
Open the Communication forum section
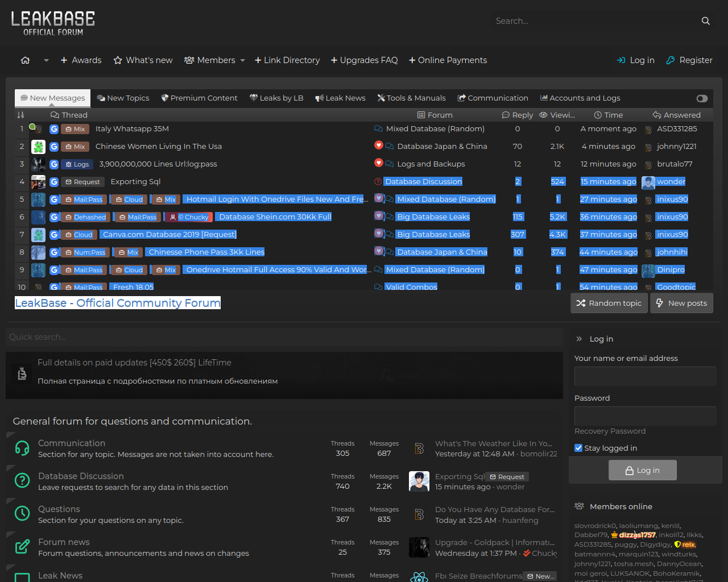[x=72, y=443]
